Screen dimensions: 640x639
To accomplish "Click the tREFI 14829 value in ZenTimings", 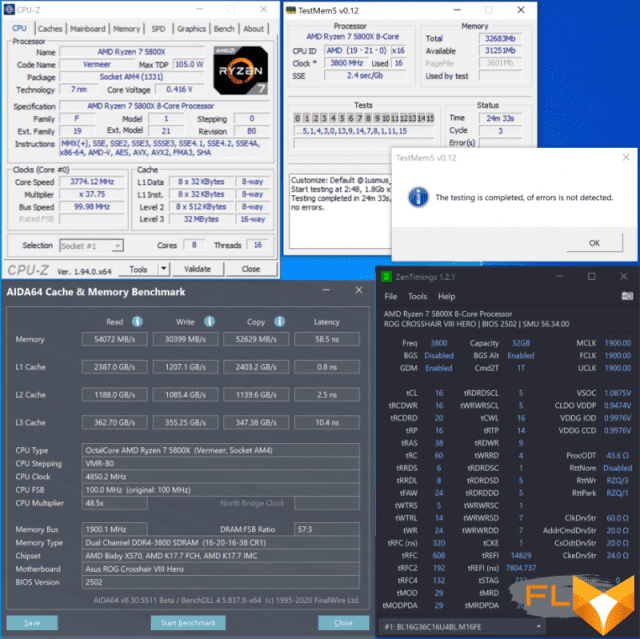I will click(x=521, y=555).
